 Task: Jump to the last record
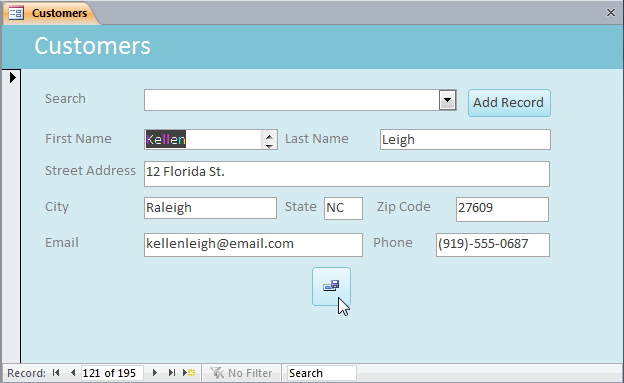click(x=172, y=373)
